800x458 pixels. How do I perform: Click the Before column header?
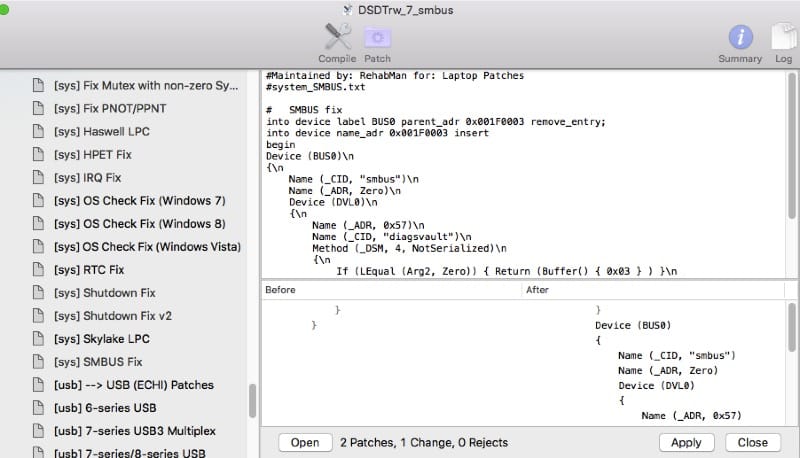(x=390, y=290)
